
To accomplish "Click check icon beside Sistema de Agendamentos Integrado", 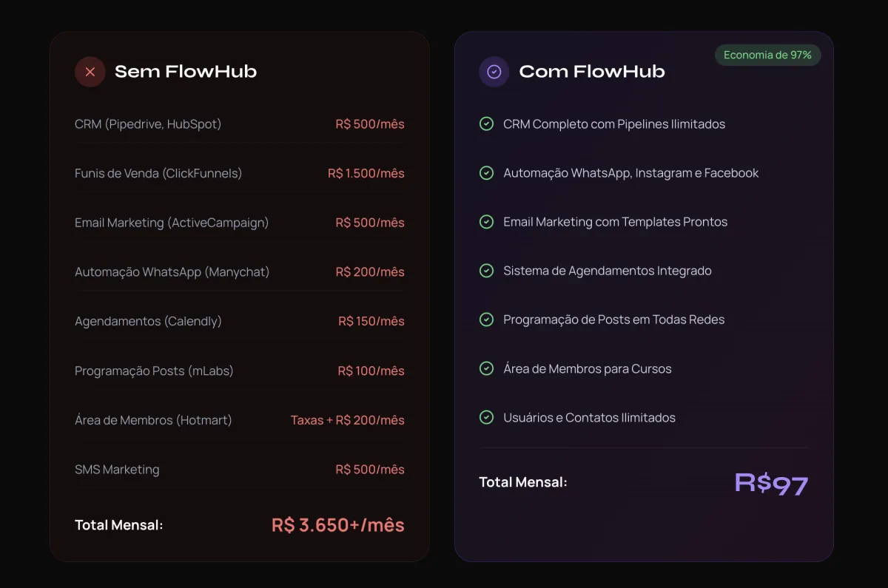I will [x=486, y=271].
